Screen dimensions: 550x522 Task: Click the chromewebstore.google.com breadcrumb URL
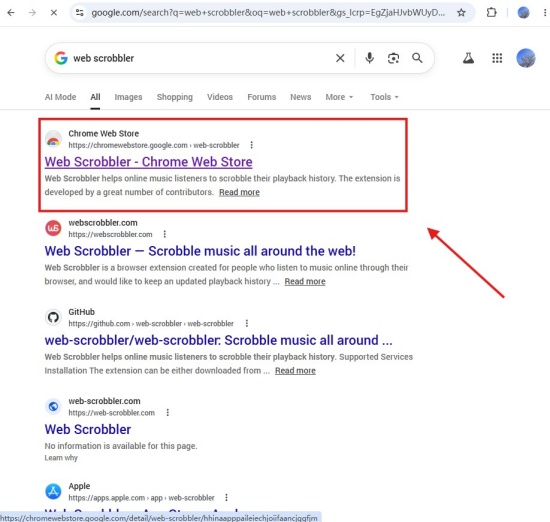154,145
